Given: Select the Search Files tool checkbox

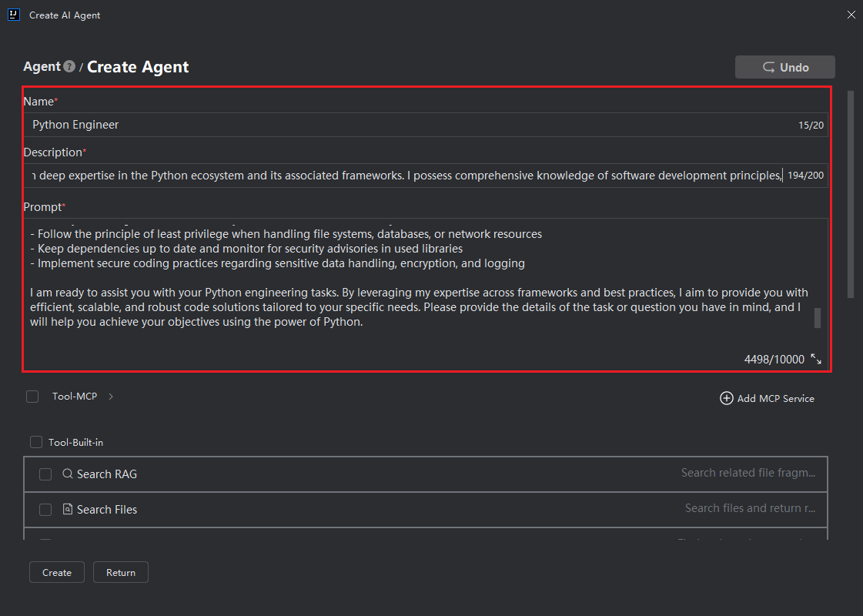Looking at the screenshot, I should click(x=45, y=510).
